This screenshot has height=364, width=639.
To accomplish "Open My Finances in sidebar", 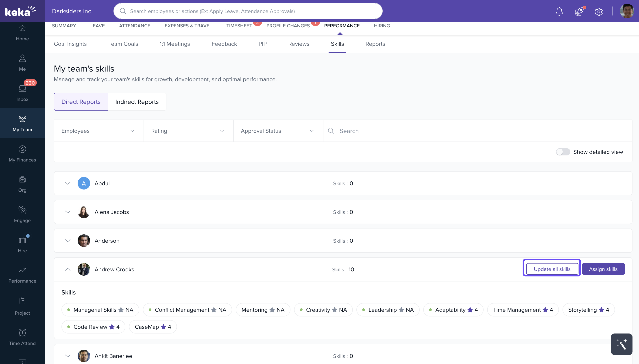I will click(x=22, y=153).
